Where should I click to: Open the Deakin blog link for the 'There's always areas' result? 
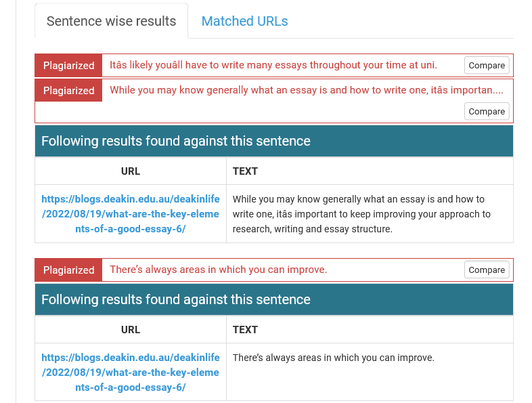click(131, 373)
